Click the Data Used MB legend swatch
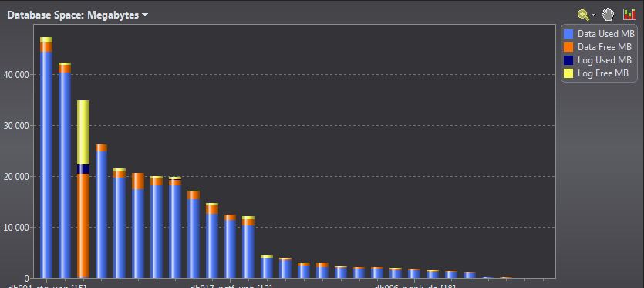 coord(569,34)
